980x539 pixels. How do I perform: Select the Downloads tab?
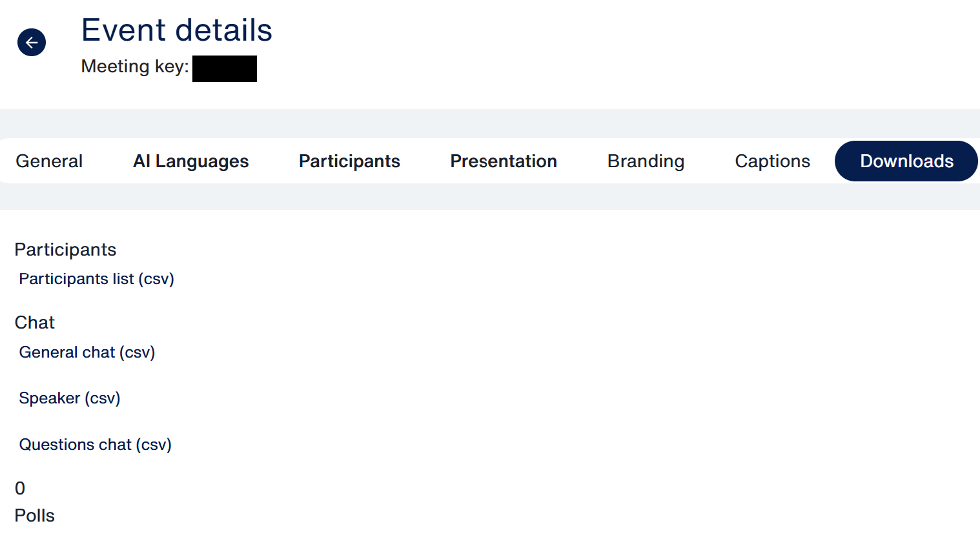(906, 161)
